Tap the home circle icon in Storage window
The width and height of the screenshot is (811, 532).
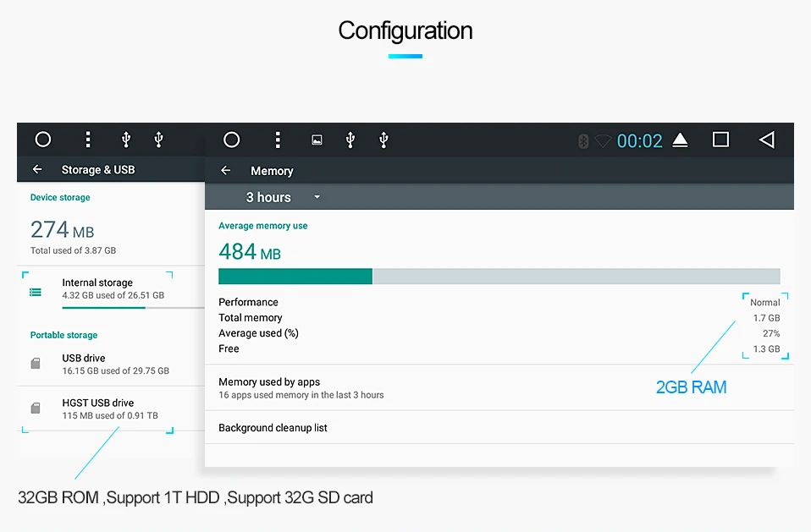click(43, 140)
